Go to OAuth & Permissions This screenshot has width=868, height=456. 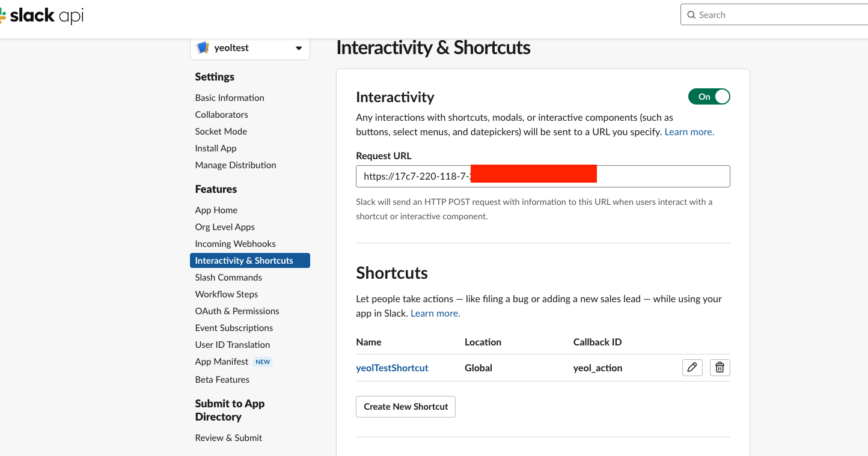point(237,311)
